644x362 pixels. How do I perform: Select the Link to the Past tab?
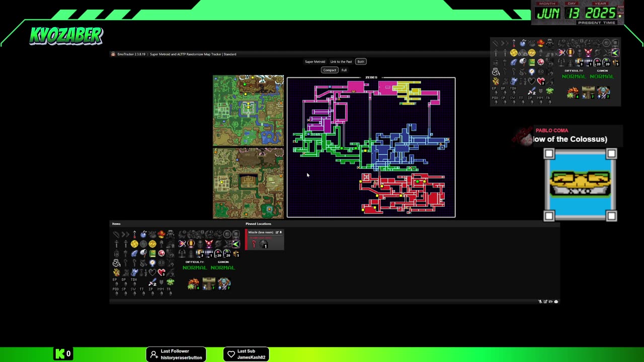[341, 62]
